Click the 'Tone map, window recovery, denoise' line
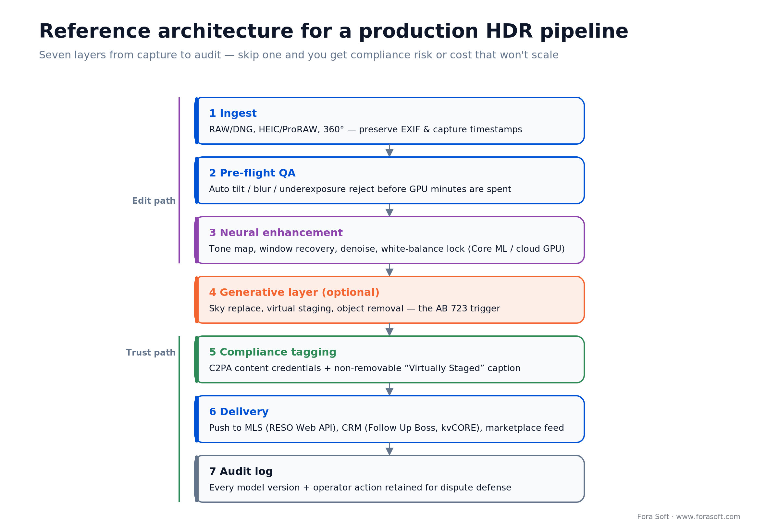 (387, 249)
